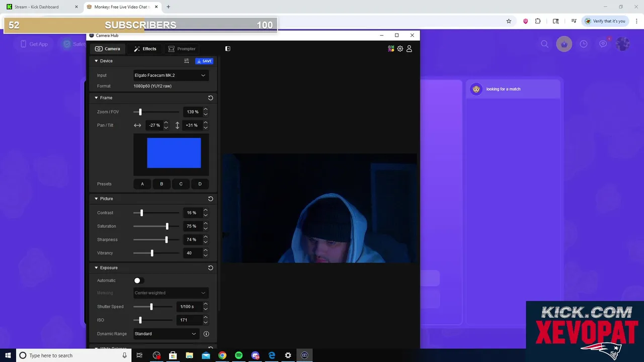Open File Explorer from the taskbar
Image resolution: width=644 pixels, height=362 pixels.
[x=189, y=355]
